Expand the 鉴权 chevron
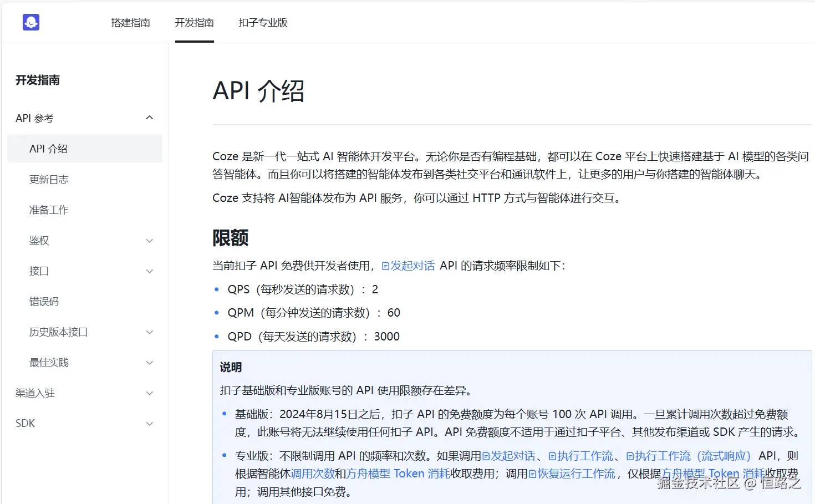The width and height of the screenshot is (815, 504). [x=149, y=241]
